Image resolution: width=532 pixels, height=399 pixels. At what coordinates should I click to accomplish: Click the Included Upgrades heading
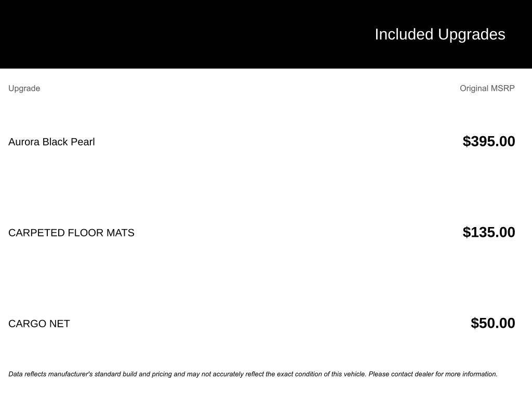point(440,34)
